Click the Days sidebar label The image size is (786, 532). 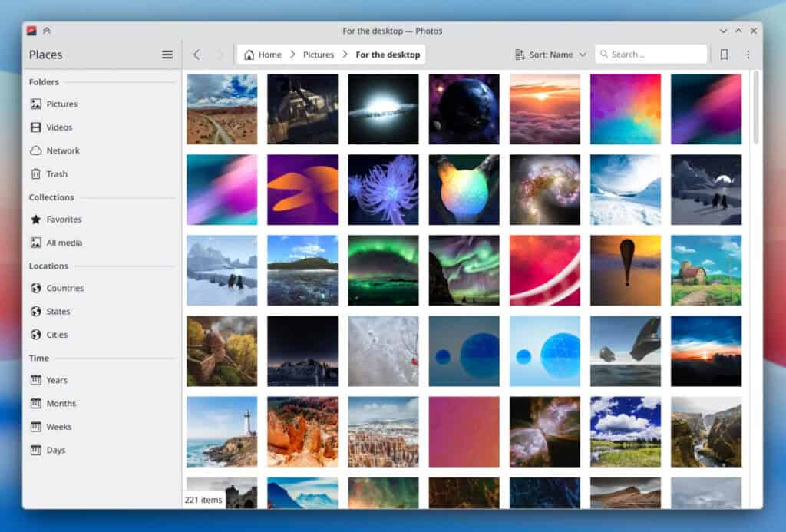pyautogui.click(x=55, y=450)
